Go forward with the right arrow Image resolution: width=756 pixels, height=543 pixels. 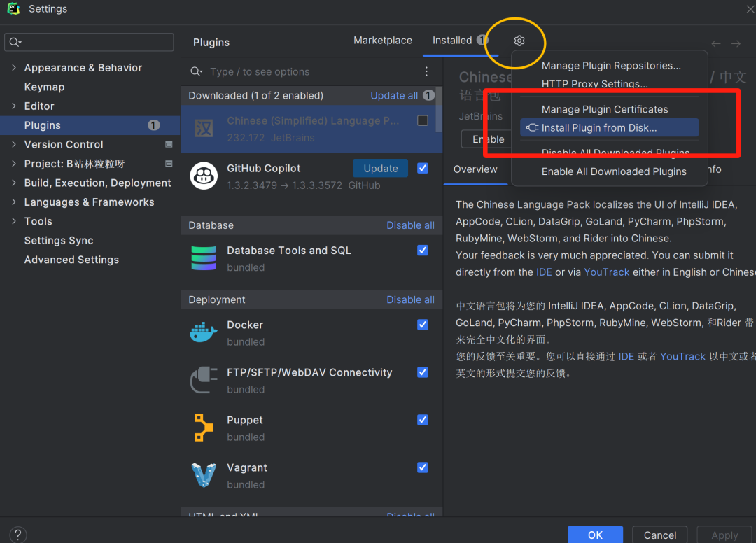(x=736, y=44)
